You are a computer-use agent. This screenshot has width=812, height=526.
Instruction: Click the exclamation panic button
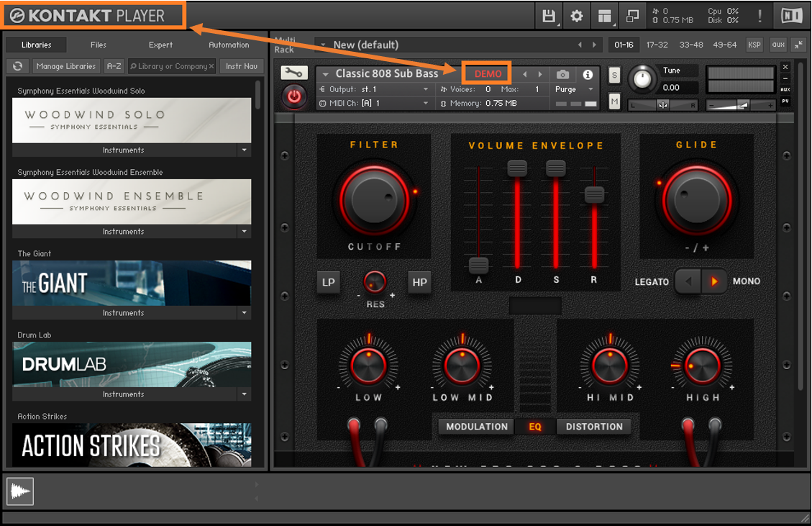tap(759, 16)
